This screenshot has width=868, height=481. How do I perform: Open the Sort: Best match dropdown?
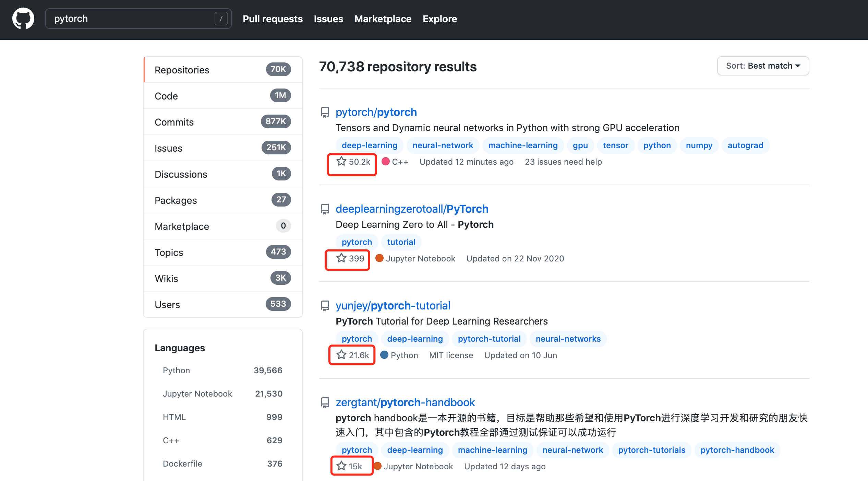pyautogui.click(x=763, y=66)
